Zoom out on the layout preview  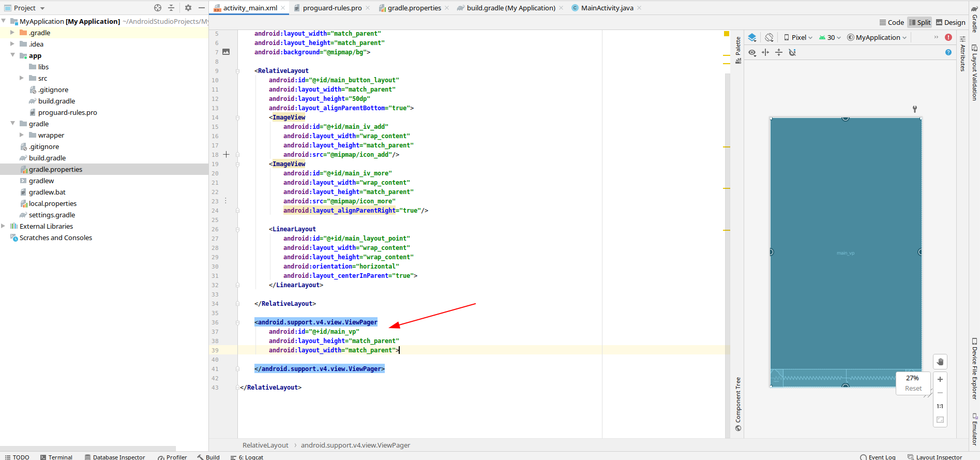(x=940, y=393)
